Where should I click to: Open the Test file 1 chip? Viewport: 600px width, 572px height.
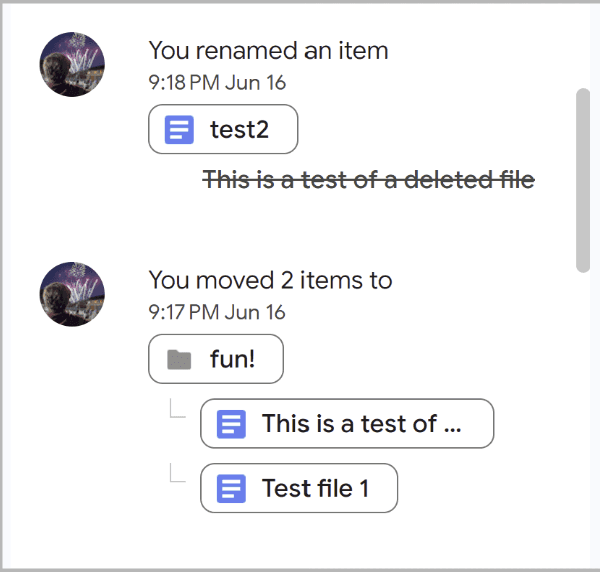(x=299, y=488)
